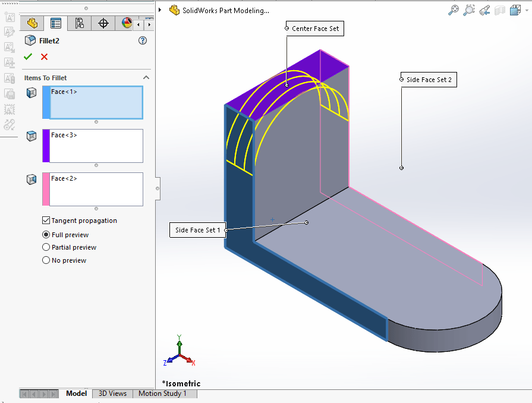Cancel the fillet with red X
This screenshot has width=532, height=403.
point(44,56)
